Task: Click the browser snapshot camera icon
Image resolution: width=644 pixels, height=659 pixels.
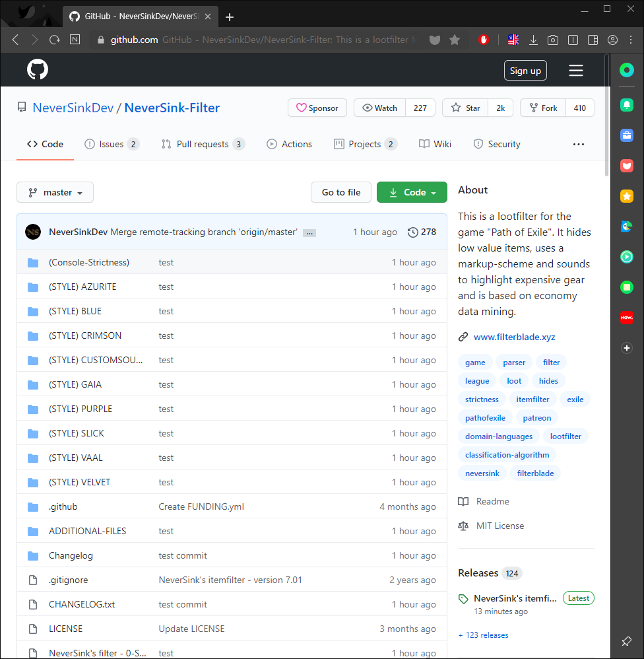Action: [x=553, y=40]
